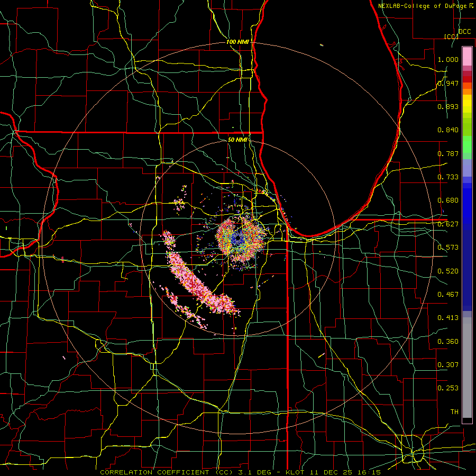Click the TH threshold label

click(454, 412)
